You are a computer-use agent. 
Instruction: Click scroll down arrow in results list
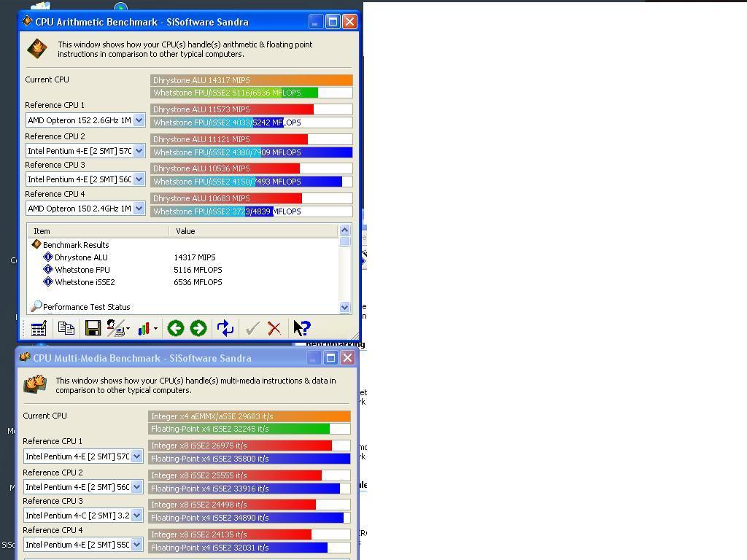tap(344, 308)
